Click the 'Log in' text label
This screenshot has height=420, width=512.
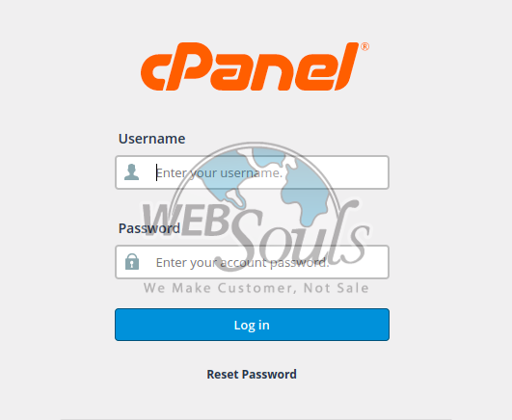click(252, 325)
